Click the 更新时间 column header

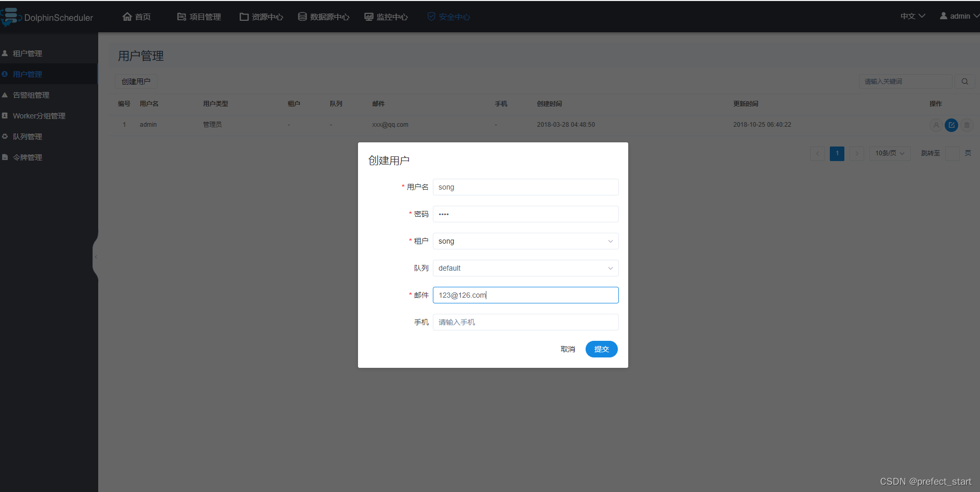point(746,104)
